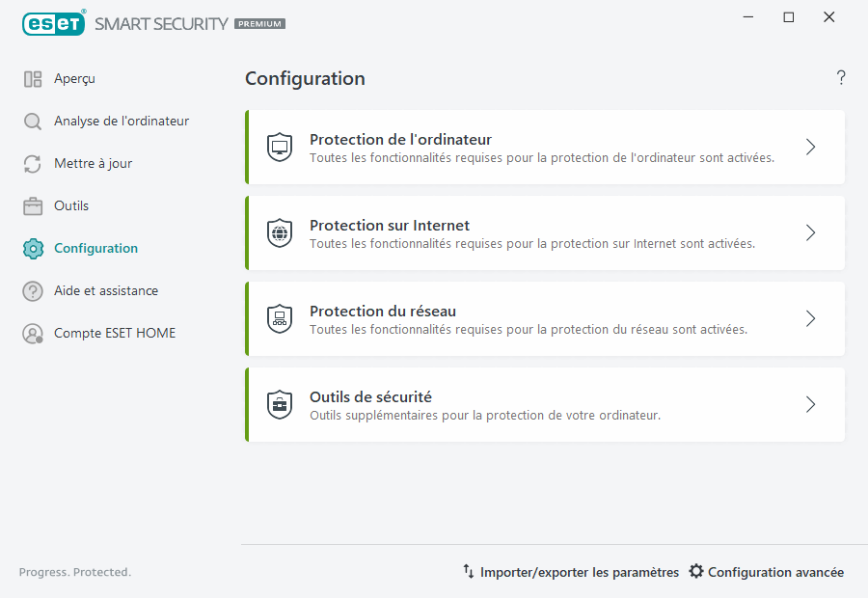Click the network shield icon on Protection du réseau
868x598 pixels.
[280, 318]
